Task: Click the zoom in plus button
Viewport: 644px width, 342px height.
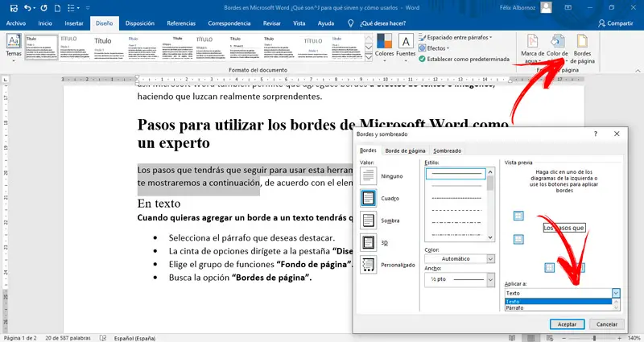Action: point(621,338)
